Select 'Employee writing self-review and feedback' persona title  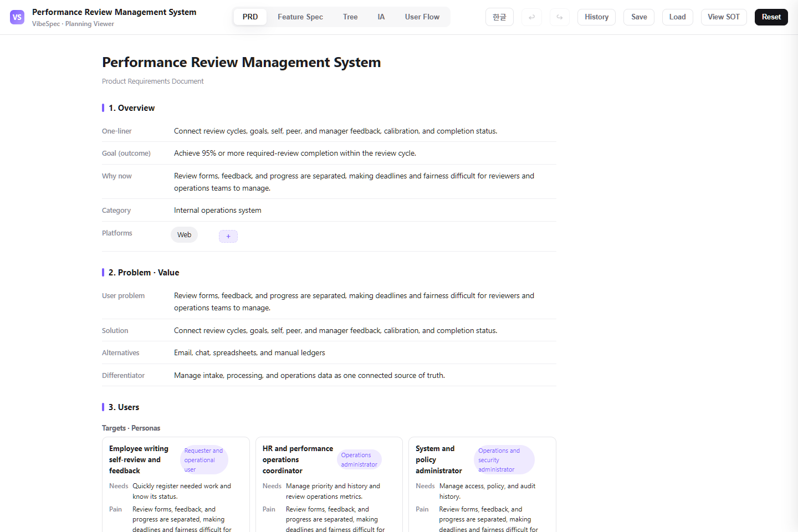tap(139, 460)
